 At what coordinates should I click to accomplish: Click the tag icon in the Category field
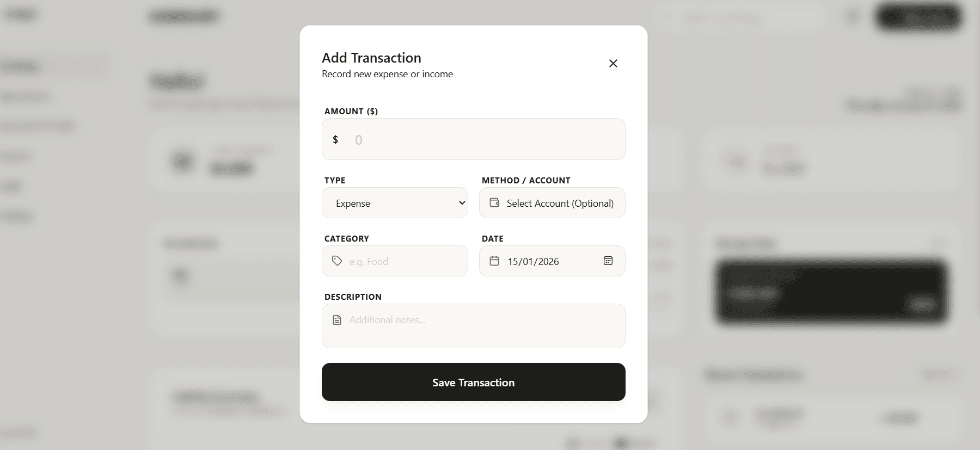point(337,261)
